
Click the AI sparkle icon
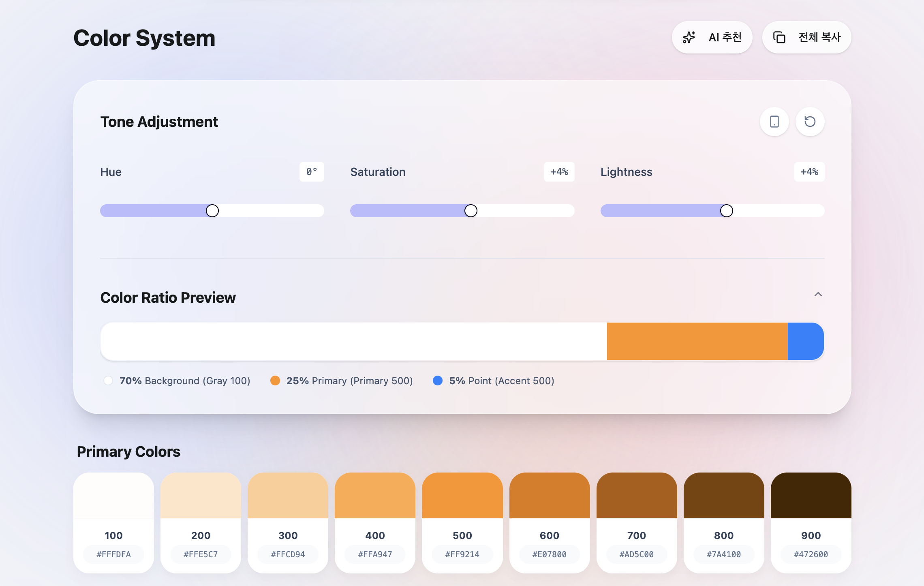point(689,37)
